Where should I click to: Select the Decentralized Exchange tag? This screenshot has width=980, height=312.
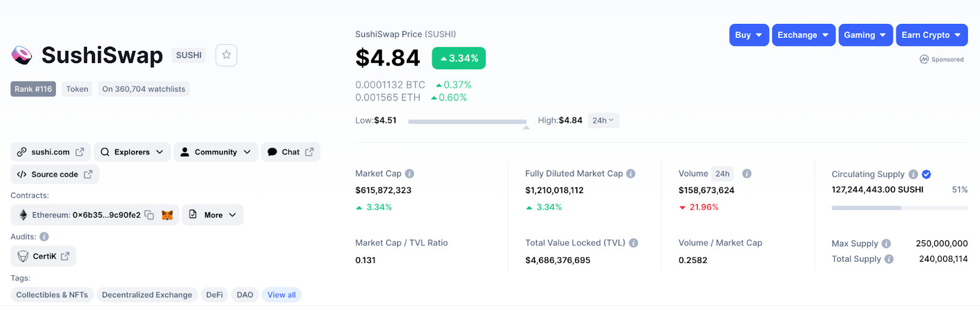point(147,295)
